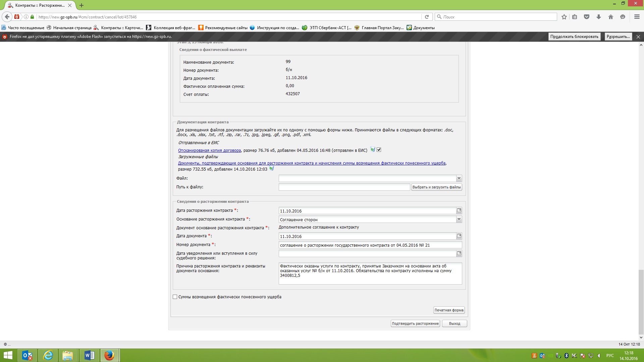Delete the scanned contract copy file
Image resolution: width=644 pixels, height=362 pixels.
373,149
